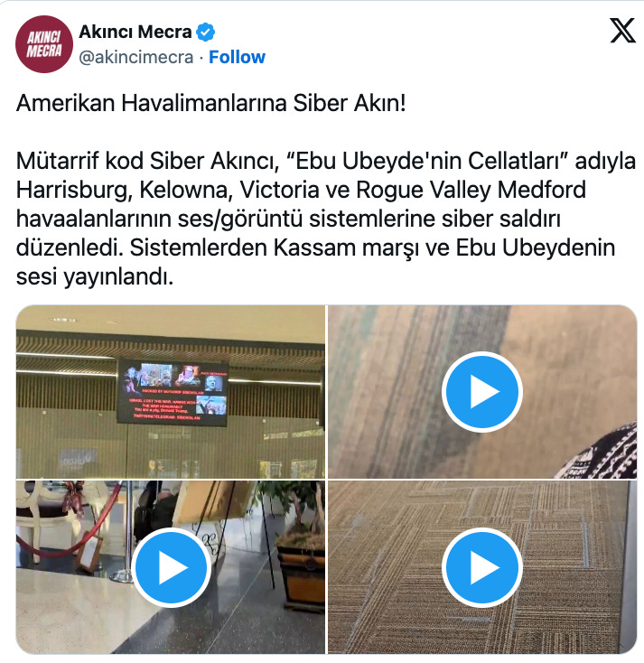The image size is (644, 663).
Task: Click the Akıncı Mecra profile avatar
Action: tap(44, 44)
